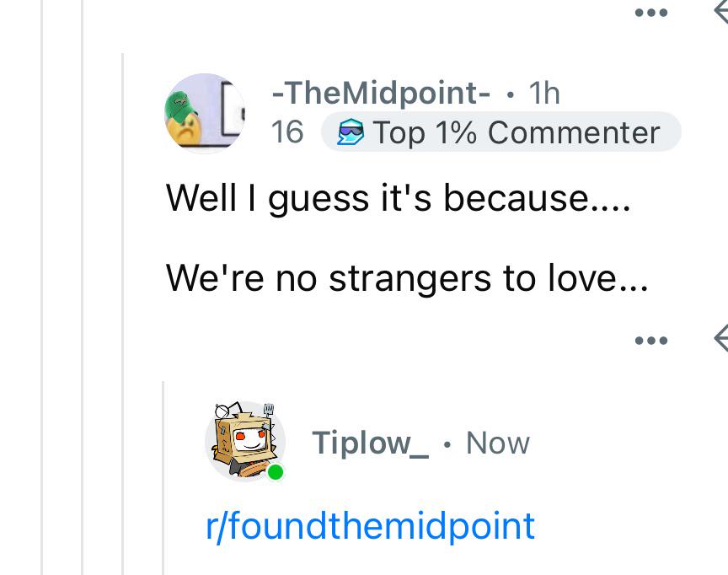Reply using arrow beside -TheMidpoint- comment menu

(x=721, y=339)
